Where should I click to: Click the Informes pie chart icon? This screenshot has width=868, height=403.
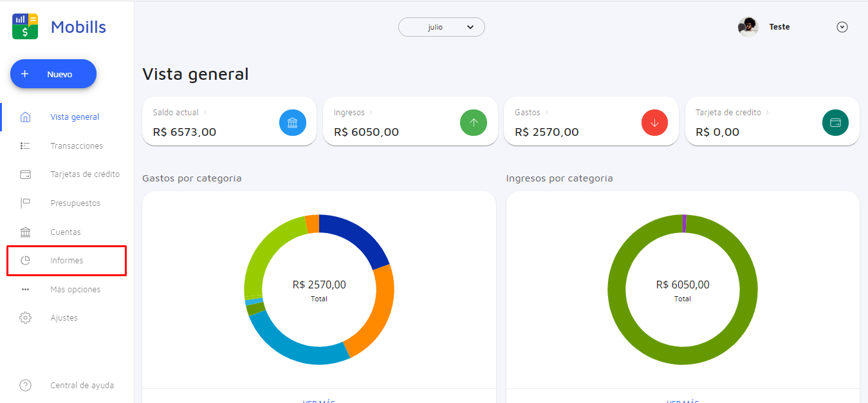pos(25,261)
